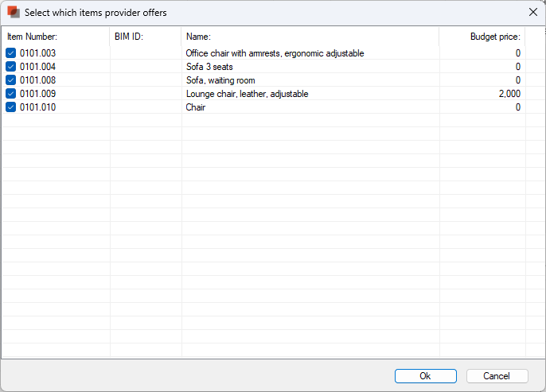Toggle the checkbox for item 0101.004
546x392 pixels.
(x=11, y=67)
